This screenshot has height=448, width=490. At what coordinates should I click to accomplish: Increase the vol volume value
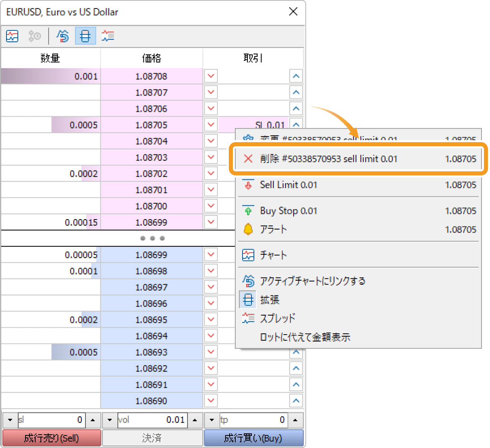click(x=195, y=420)
